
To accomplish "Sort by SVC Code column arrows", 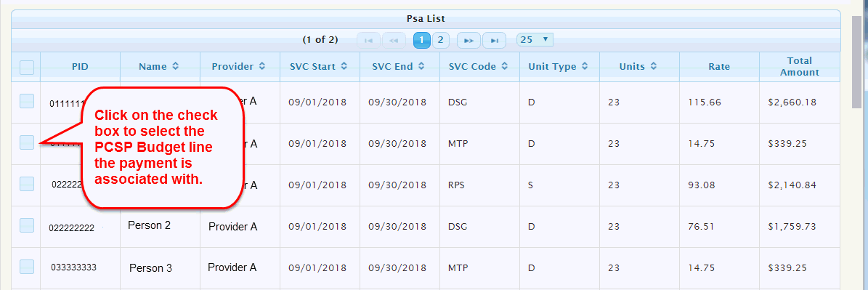I will pyautogui.click(x=506, y=66).
